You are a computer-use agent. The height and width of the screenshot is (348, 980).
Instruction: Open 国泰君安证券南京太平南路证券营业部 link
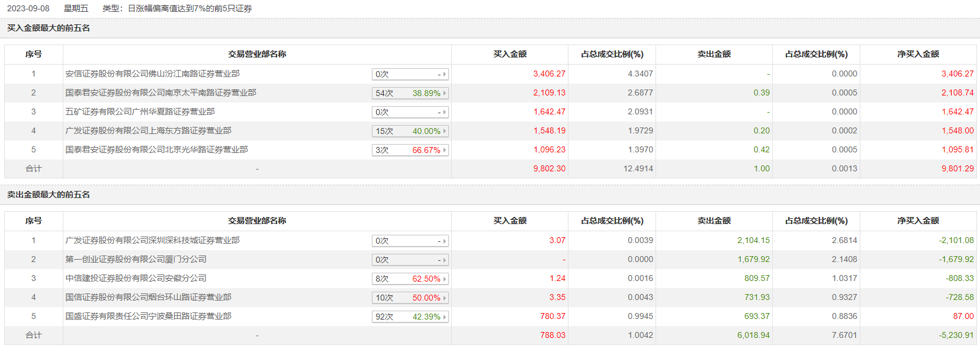[160, 93]
